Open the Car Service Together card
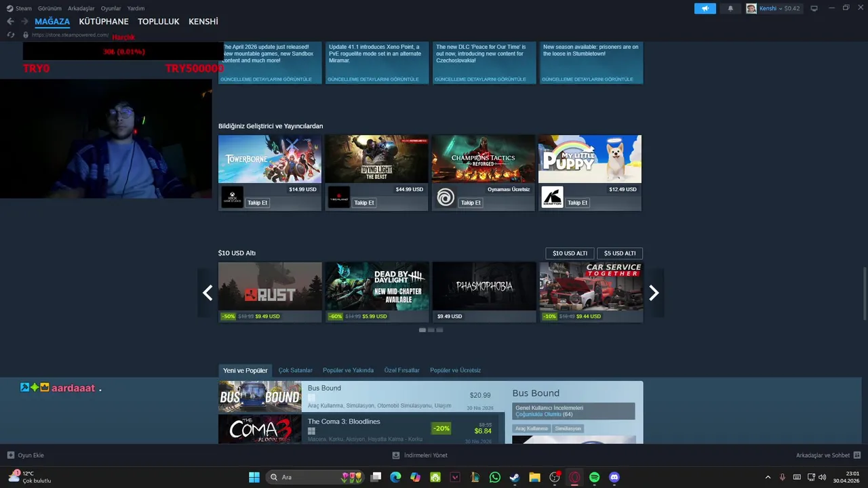 coord(591,292)
